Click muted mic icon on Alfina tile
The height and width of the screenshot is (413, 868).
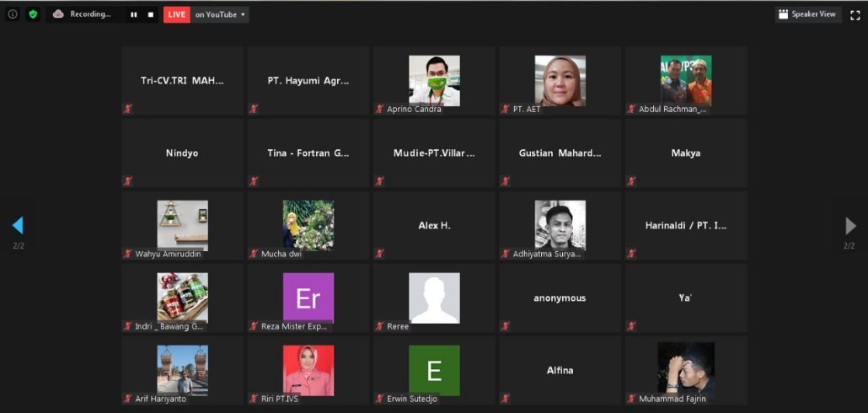506,399
